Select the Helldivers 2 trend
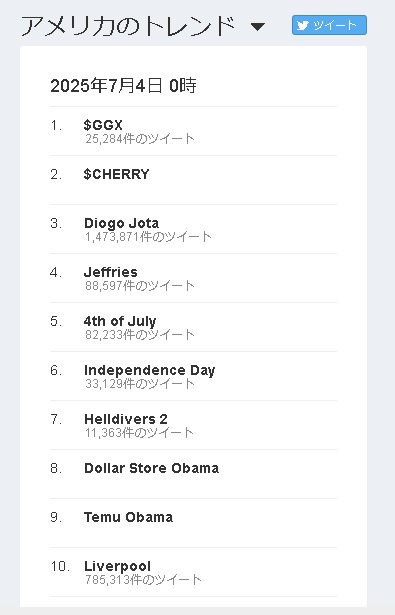The image size is (395, 615). (x=126, y=419)
